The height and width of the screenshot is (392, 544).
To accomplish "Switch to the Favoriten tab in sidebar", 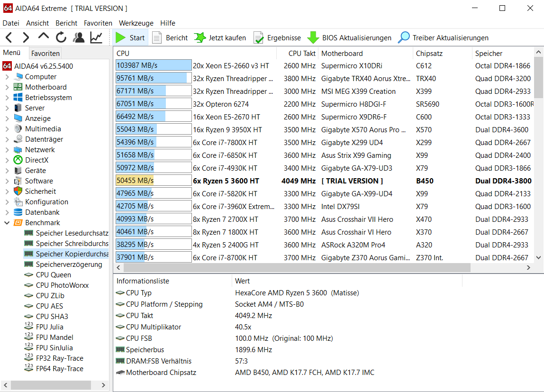I will coord(45,53).
